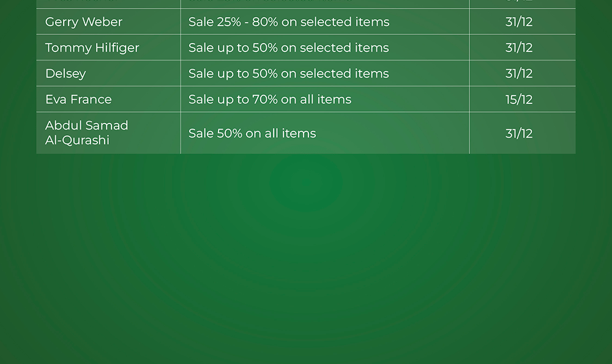Click the 31/12 date in Gerry Weber row
Viewport: 612px width, 364px height.
point(519,22)
